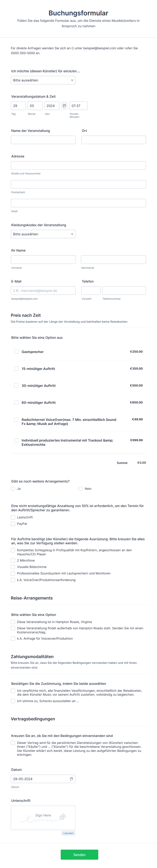157x868 pixels.
Task: Focus the E-Mail input field
Action: (x=43, y=291)
